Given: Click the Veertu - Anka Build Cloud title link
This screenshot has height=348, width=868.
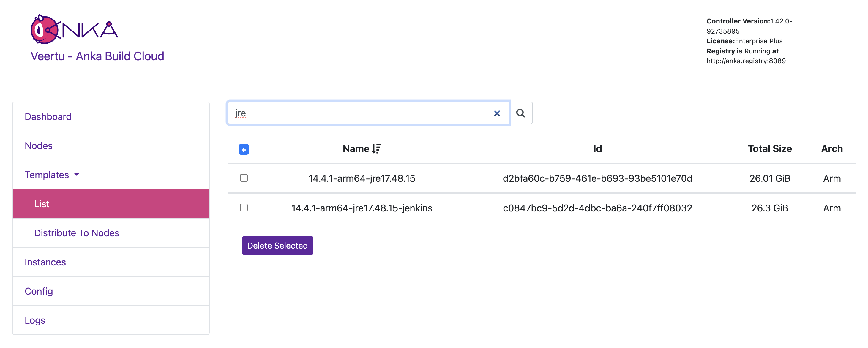Looking at the screenshot, I should pos(97,56).
